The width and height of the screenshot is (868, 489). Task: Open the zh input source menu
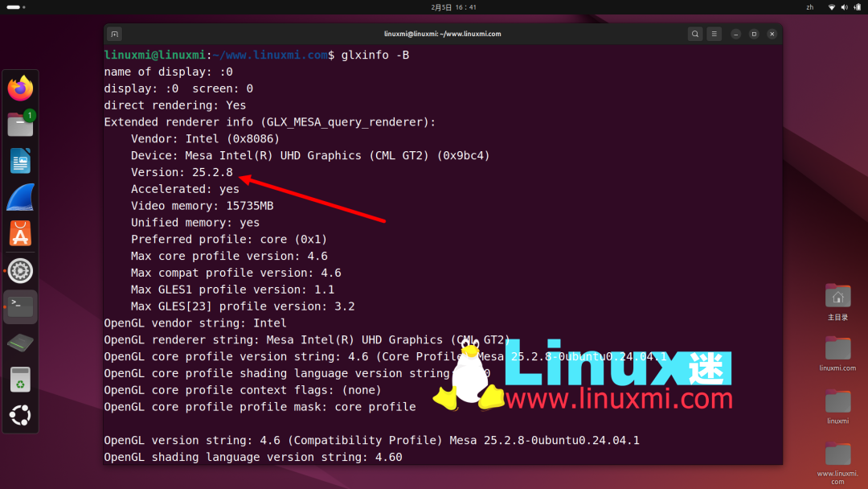click(810, 7)
